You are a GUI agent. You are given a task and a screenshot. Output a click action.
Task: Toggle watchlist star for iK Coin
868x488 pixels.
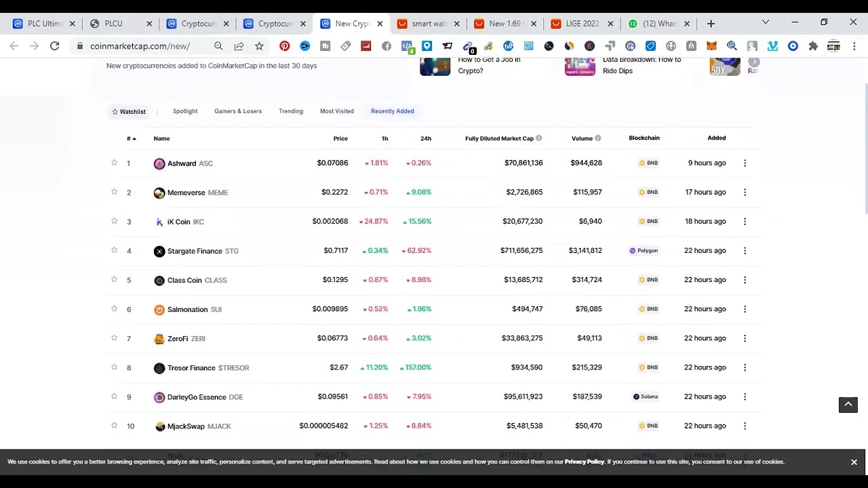coord(114,221)
